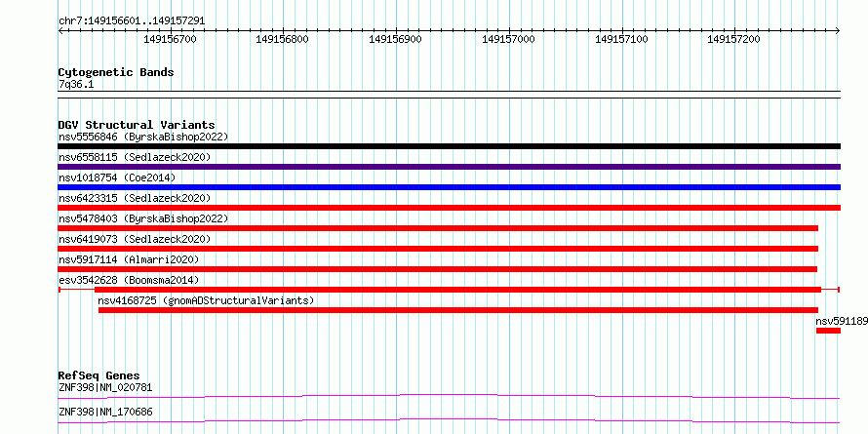
Task: Open variant label esv3542628 (Boomsma2014)
Action: (129, 280)
